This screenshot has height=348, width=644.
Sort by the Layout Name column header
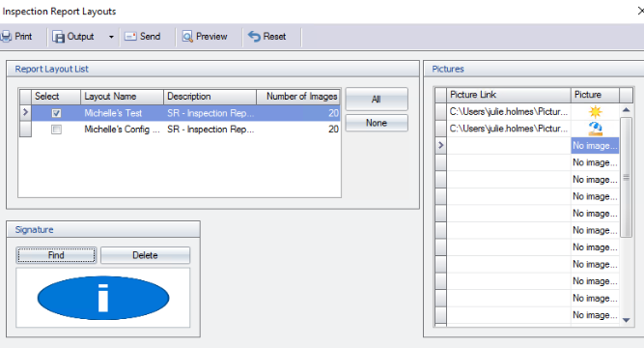122,97
